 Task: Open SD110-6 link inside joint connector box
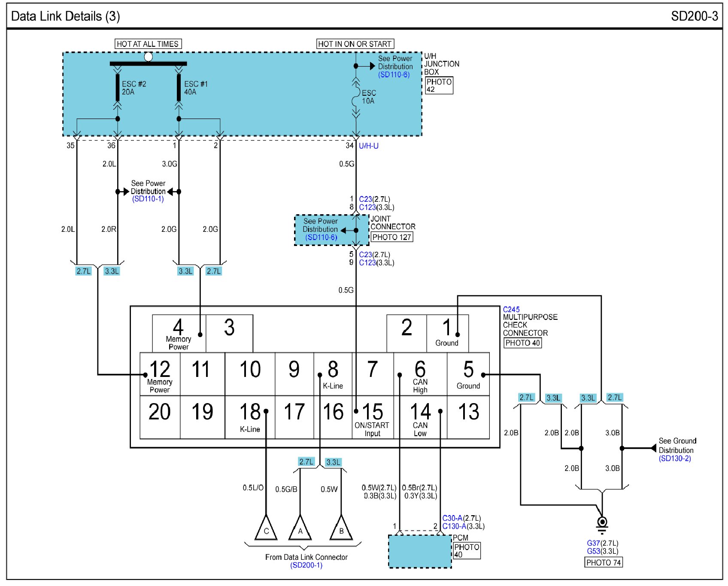point(321,237)
